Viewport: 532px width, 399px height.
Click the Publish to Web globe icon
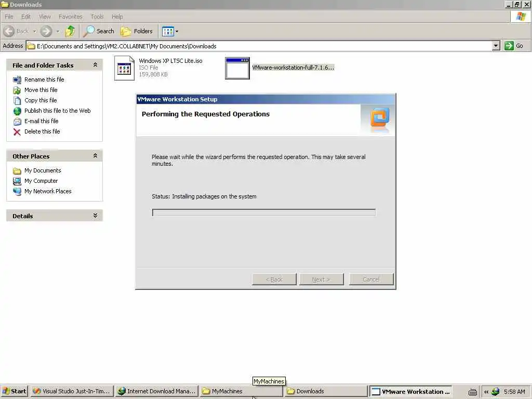17,111
